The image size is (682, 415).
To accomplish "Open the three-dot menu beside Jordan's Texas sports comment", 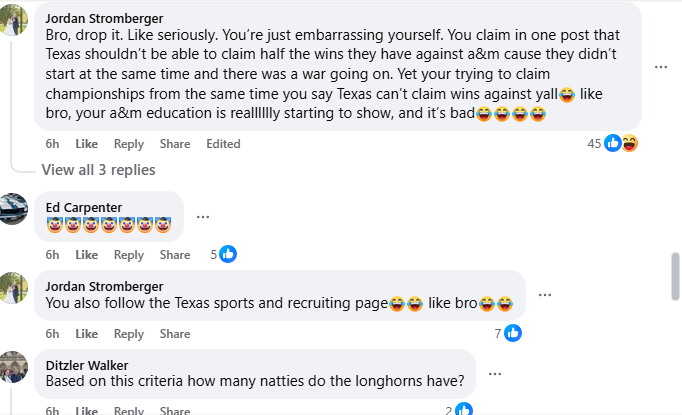I will (545, 295).
